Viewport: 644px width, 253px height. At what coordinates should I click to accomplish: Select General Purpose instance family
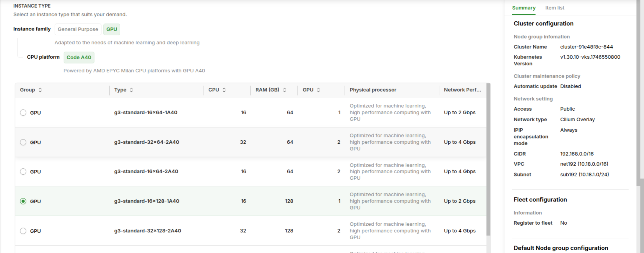tap(78, 29)
